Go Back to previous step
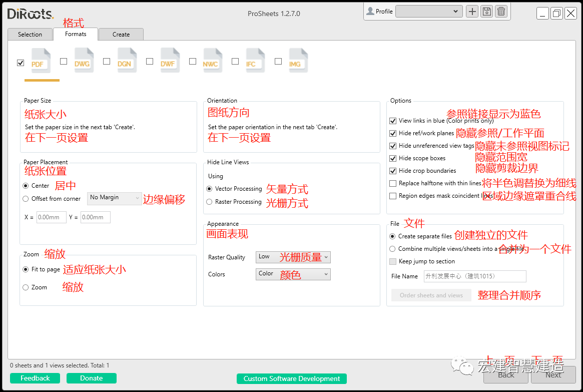583x392 pixels. (505, 375)
